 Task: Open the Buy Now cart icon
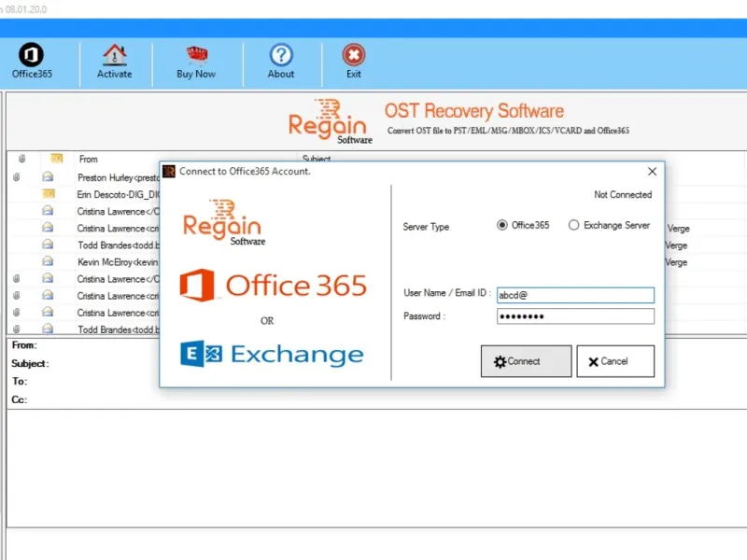(x=196, y=55)
